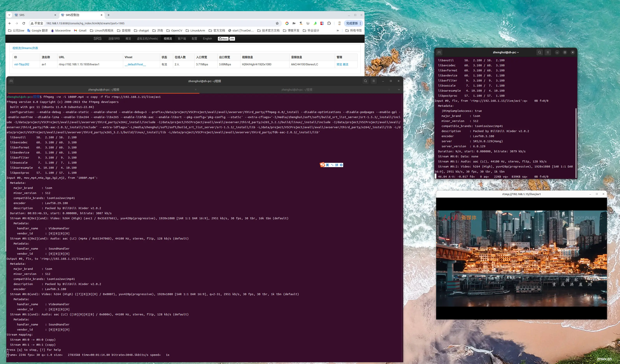Open the ldoceonline bookmark
This screenshot has height=364, width=620.
61,31
